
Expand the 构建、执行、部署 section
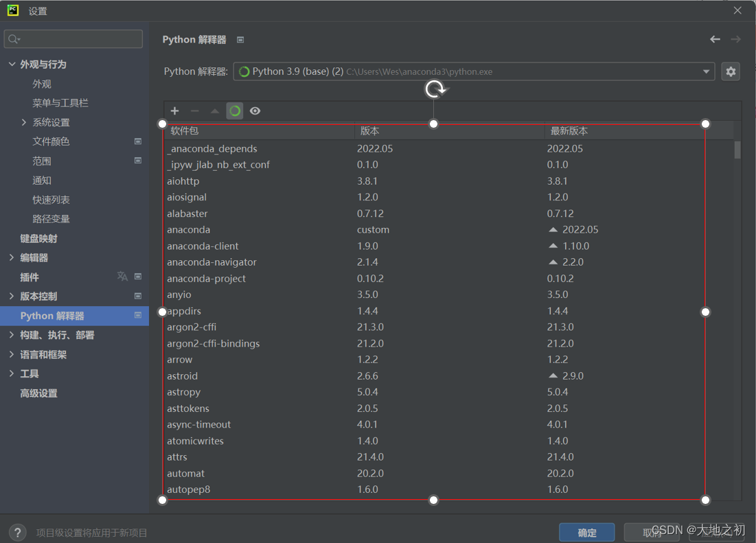click(x=12, y=335)
